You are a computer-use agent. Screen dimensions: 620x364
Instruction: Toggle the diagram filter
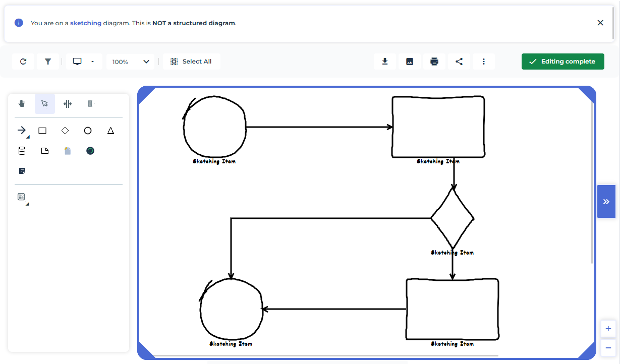[x=48, y=62]
